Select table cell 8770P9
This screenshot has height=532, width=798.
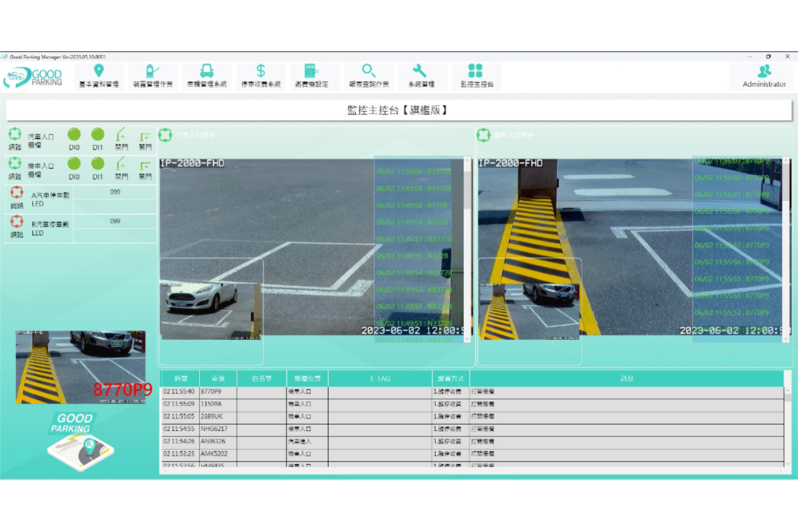218,392
